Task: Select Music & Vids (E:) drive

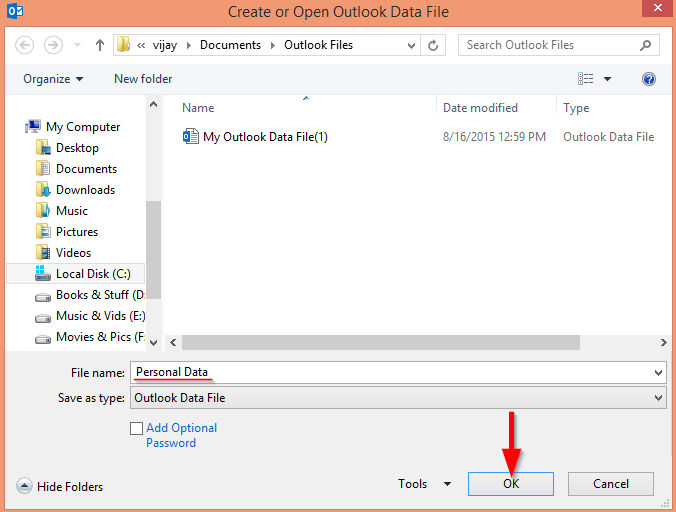Action: (x=100, y=316)
